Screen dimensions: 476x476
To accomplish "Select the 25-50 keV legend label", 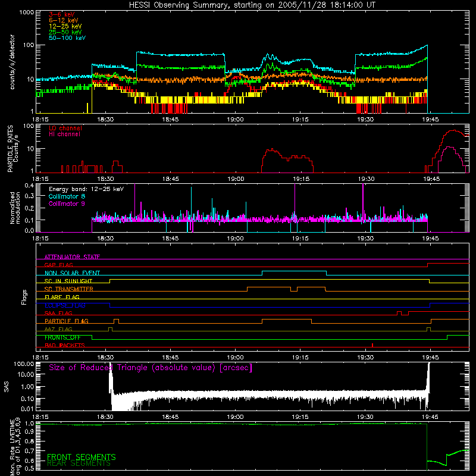I will pos(65,32).
